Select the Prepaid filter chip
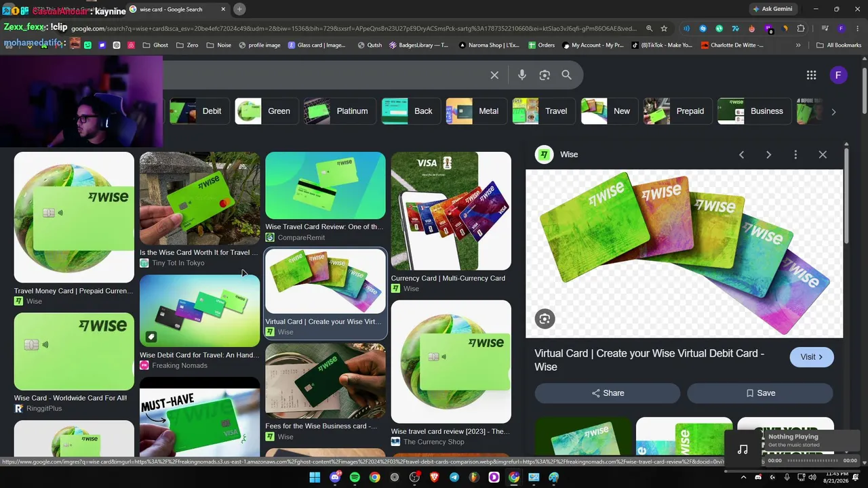This screenshot has width=868, height=488. (677, 111)
